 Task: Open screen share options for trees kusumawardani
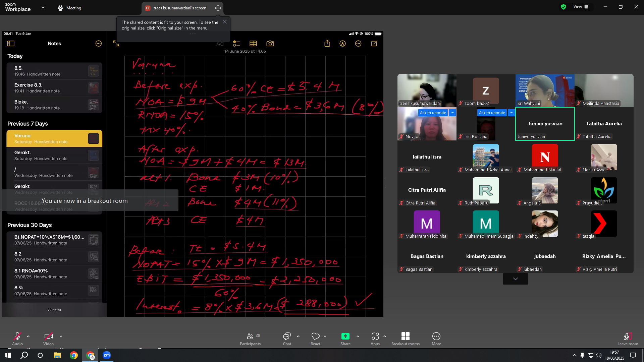[x=218, y=8]
